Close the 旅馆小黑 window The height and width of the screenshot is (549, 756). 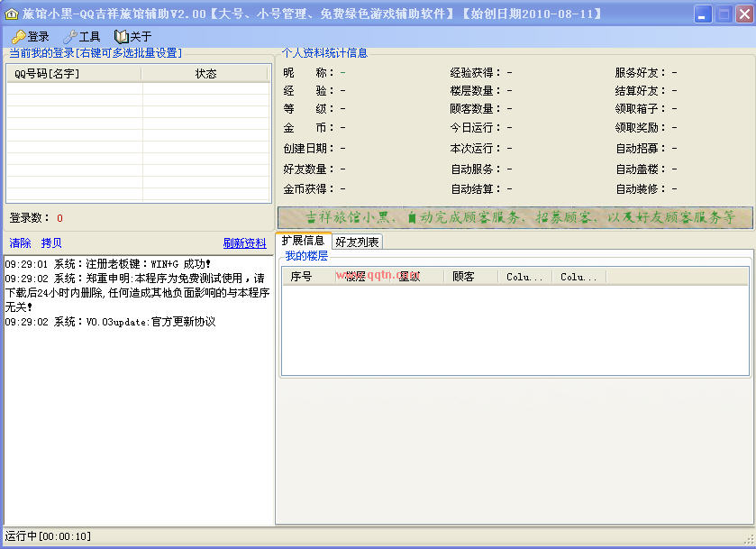pyautogui.click(x=744, y=14)
